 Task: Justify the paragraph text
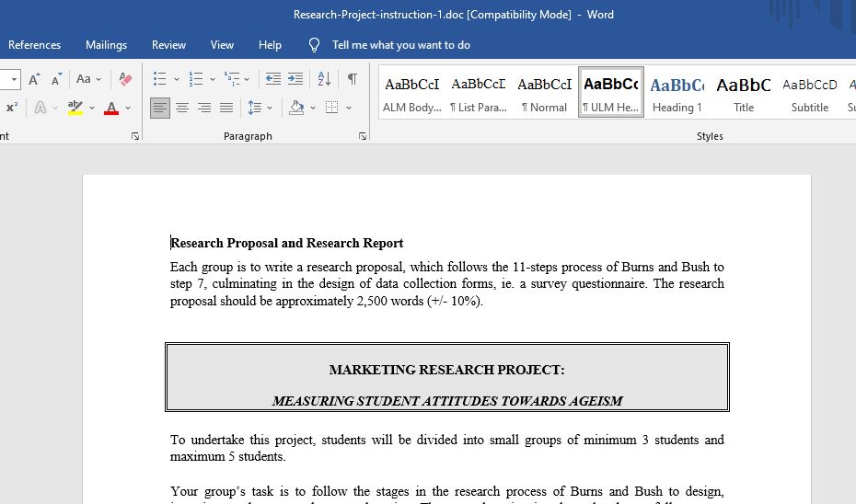click(x=226, y=108)
